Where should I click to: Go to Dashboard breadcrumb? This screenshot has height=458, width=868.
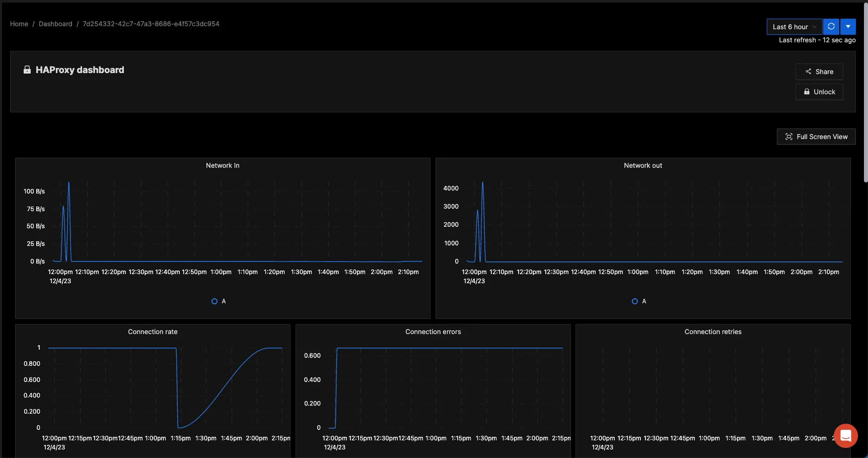(55, 24)
